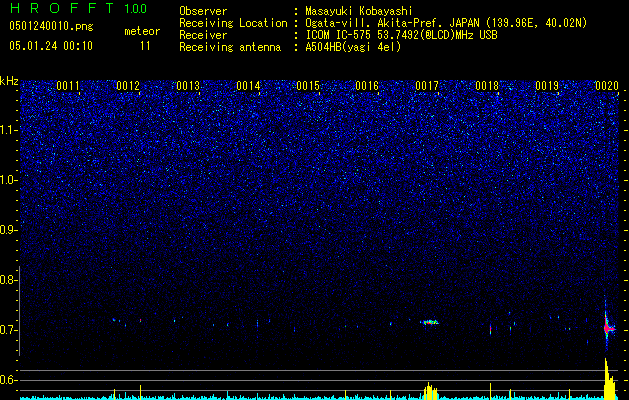
Task: Select location text Ogata-vill. Akita-Pref. JAPAN
Action: [x=392, y=23]
